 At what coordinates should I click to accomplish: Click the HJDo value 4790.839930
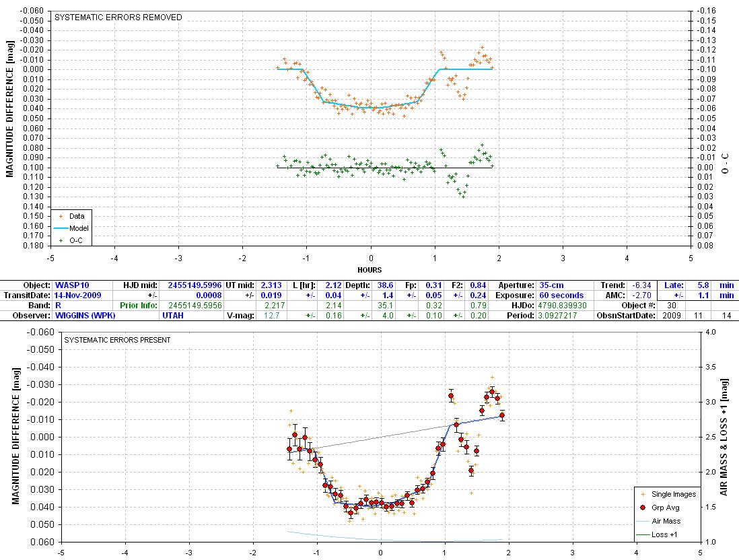(562, 305)
